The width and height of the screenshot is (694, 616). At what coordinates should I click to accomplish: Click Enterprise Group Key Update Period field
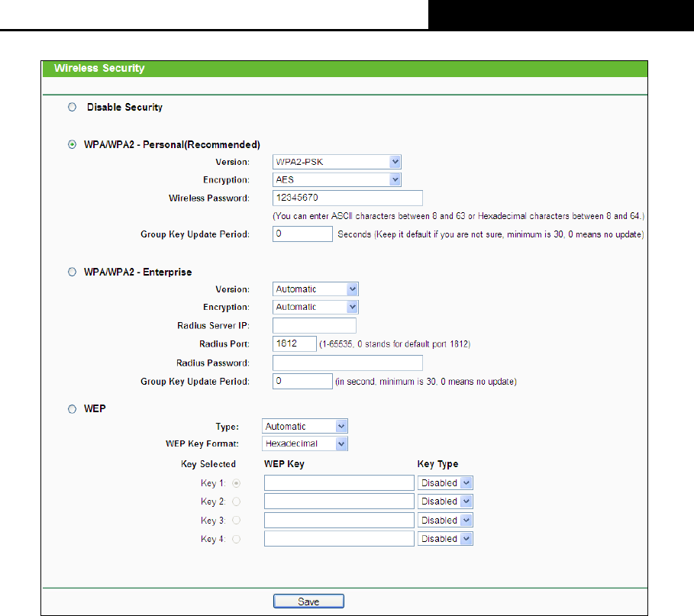(x=302, y=382)
